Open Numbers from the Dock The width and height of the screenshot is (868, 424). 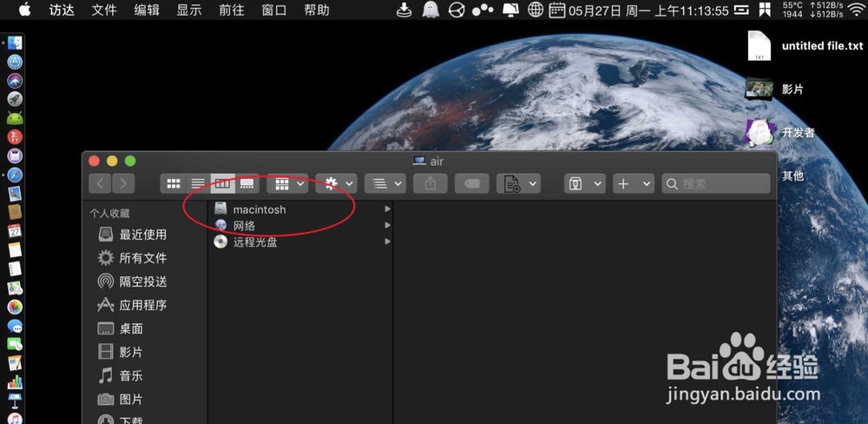tap(15, 382)
